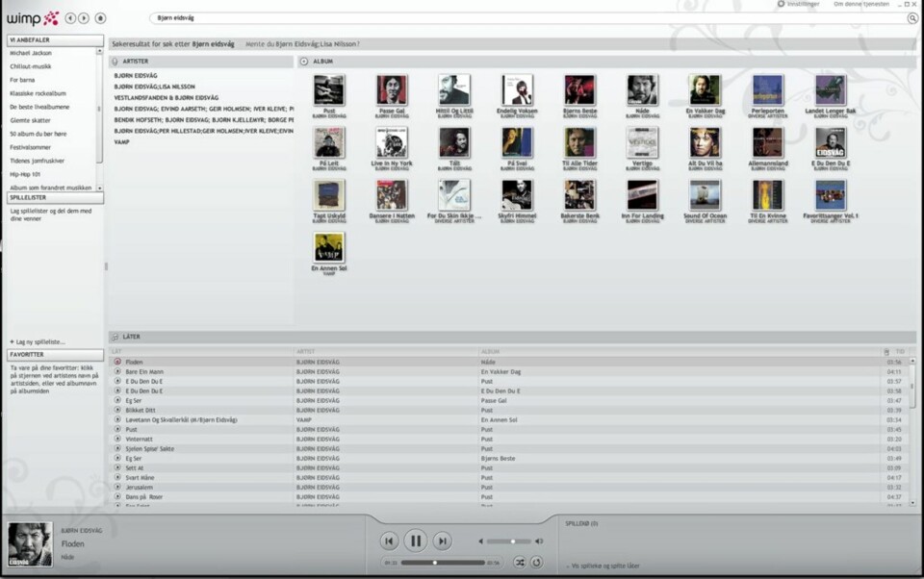
Task: Play the song Vinternatt
Action: pyautogui.click(x=117, y=439)
